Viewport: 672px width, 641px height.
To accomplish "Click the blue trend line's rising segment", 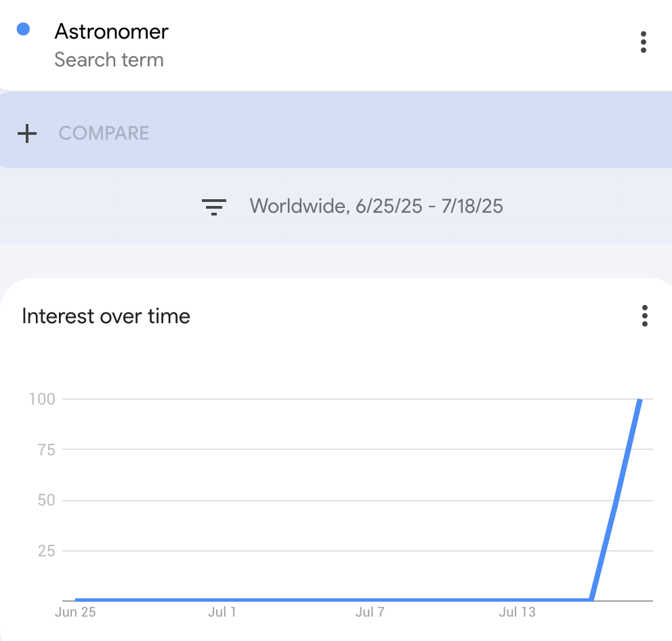I will coord(616,499).
